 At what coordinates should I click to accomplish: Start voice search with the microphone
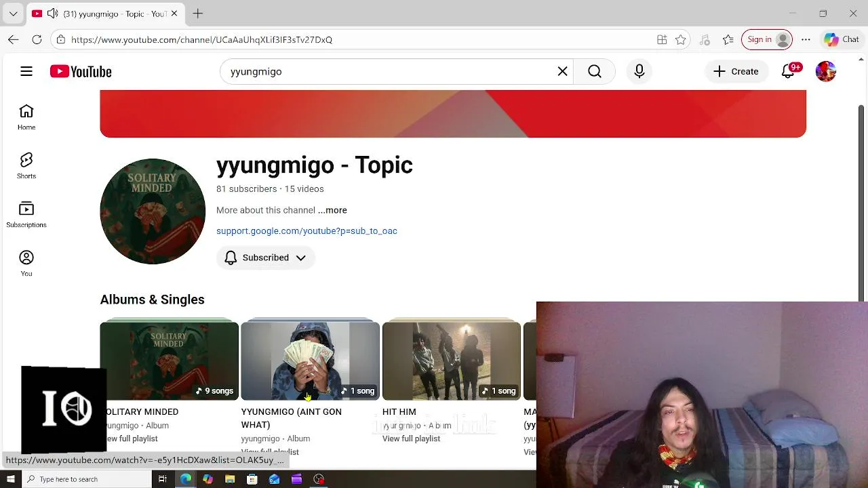pyautogui.click(x=639, y=71)
